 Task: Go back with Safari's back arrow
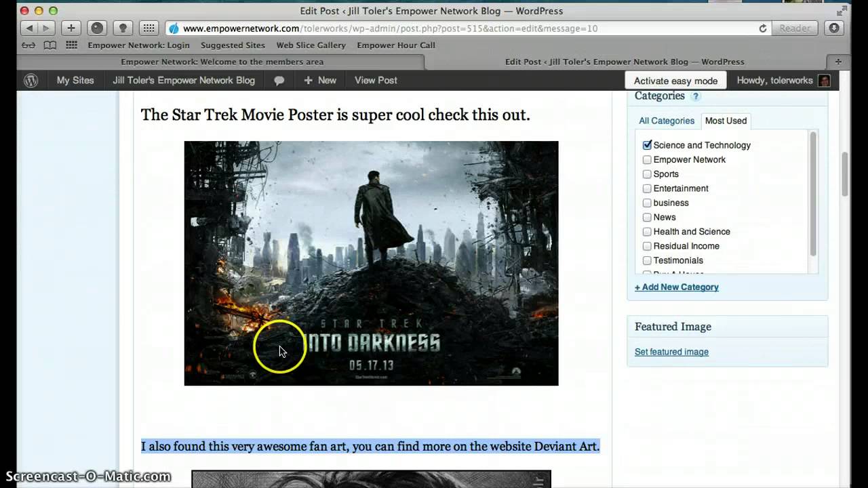[x=29, y=28]
